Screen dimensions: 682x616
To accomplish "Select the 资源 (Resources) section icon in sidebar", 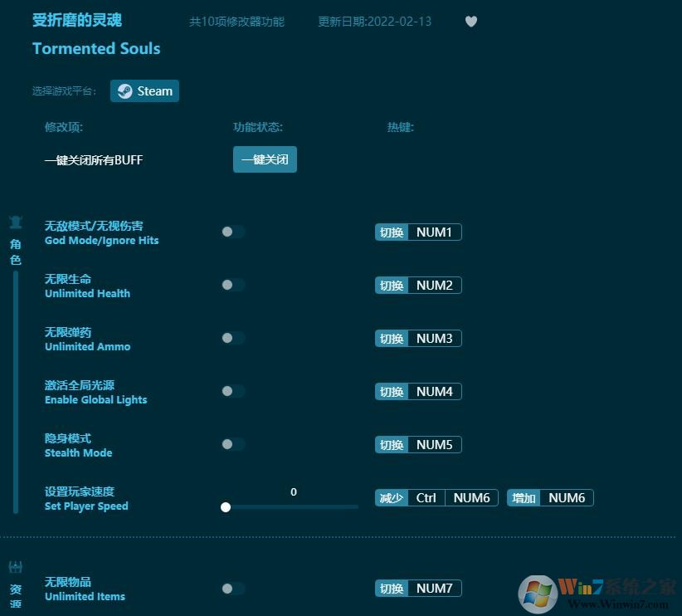I will click(x=15, y=568).
